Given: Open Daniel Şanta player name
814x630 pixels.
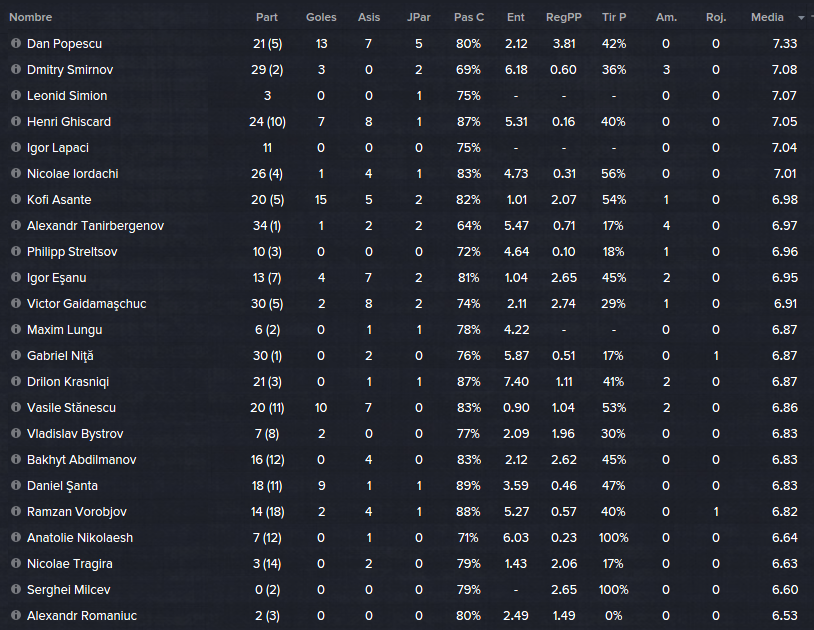Looking at the screenshot, I should pyautogui.click(x=62, y=486).
